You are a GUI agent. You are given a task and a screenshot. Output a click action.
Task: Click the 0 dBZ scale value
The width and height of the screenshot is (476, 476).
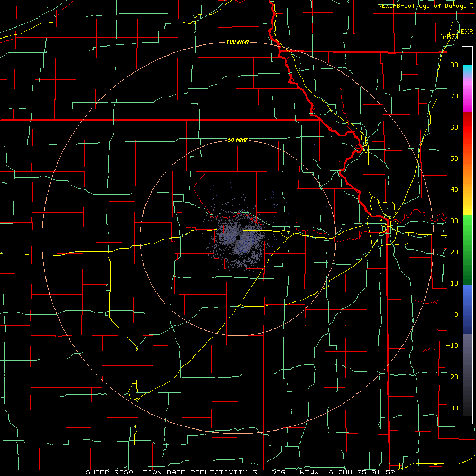click(x=456, y=315)
